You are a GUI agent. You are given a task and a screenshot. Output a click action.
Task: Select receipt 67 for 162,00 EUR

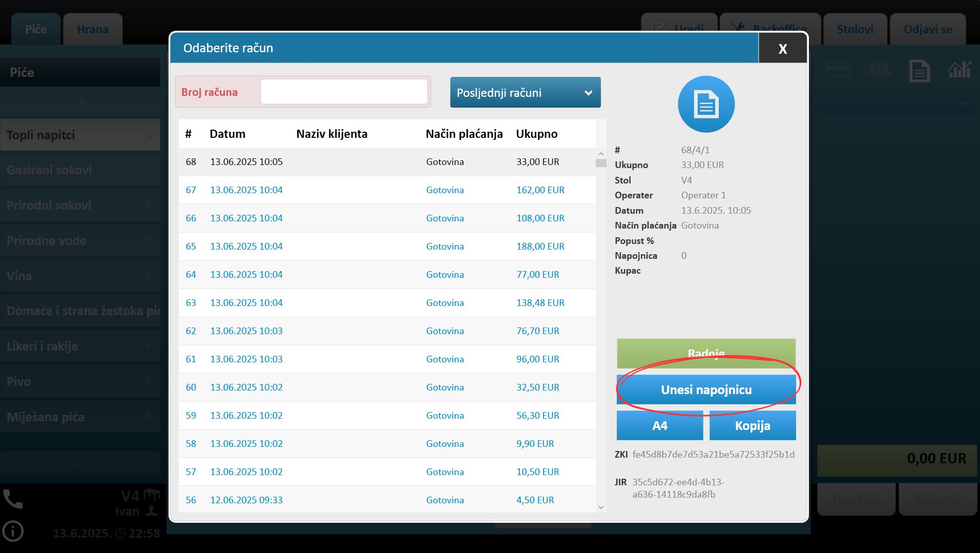[x=387, y=190]
